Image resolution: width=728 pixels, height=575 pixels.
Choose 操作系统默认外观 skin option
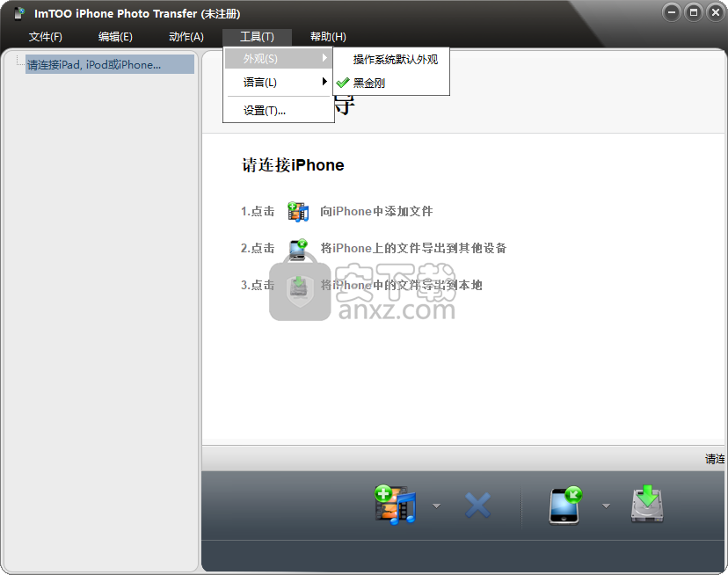click(391, 60)
